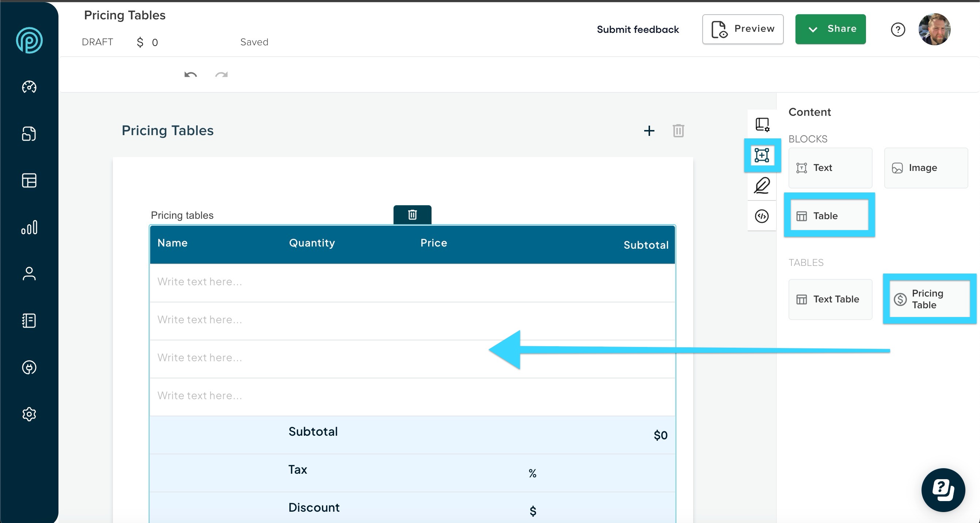980x523 pixels.
Task: Open the dashboard speedometer icon in sidebar
Action: click(x=29, y=87)
